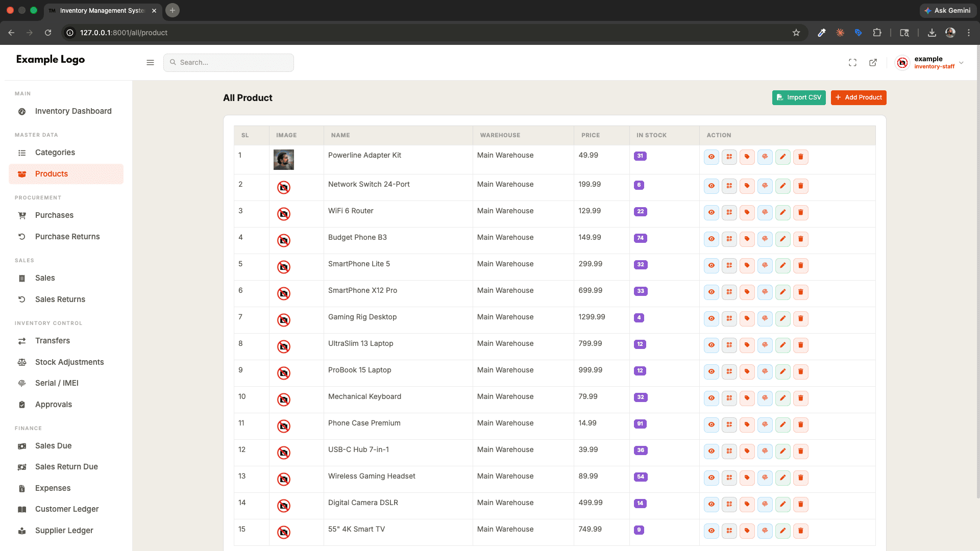Open Sales Due in Finance section
The height and width of the screenshot is (551, 980).
click(66, 446)
